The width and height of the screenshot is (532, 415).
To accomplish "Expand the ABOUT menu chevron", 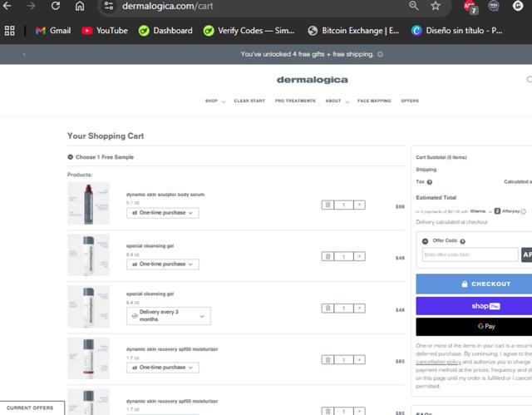I will tap(347, 101).
